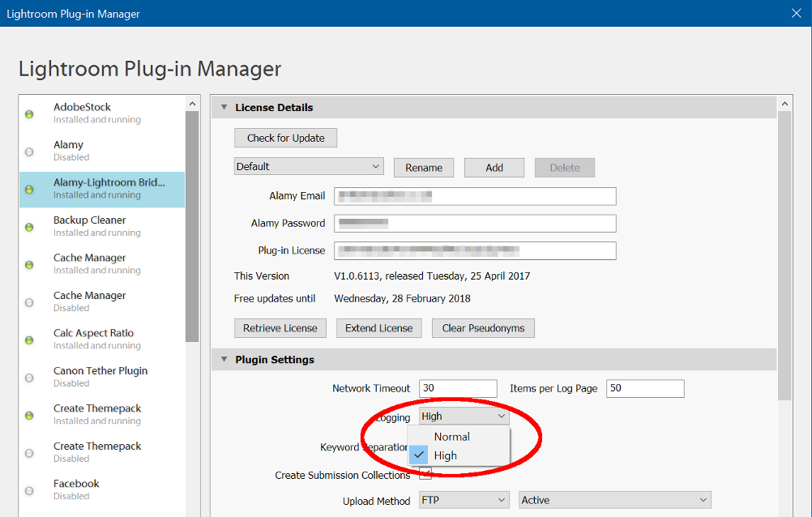Click the Rename button
Image resolution: width=812 pixels, height=517 pixels.
[x=424, y=168]
